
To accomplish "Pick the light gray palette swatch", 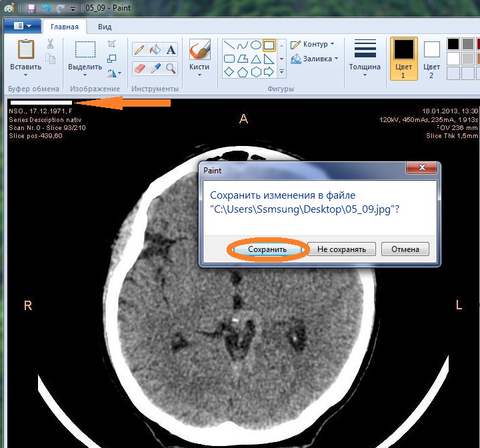I will point(468,59).
